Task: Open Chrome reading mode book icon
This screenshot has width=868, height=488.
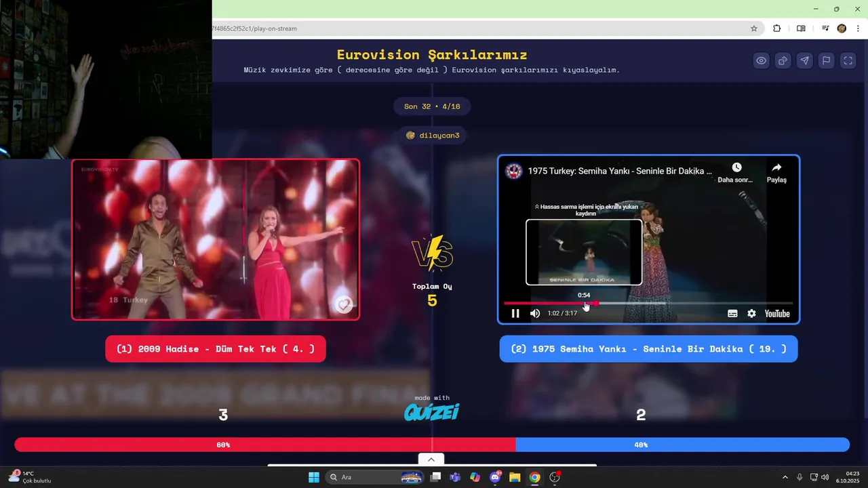Action: click(x=801, y=28)
